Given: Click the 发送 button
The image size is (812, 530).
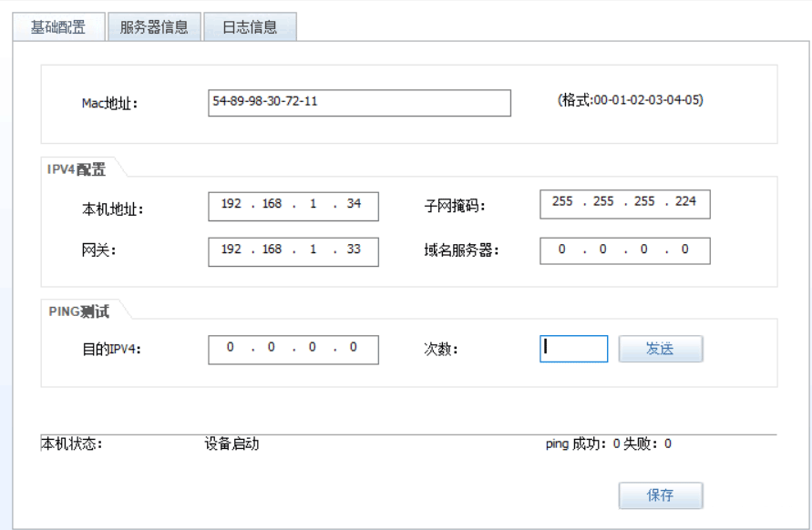Looking at the screenshot, I should click(x=661, y=349).
